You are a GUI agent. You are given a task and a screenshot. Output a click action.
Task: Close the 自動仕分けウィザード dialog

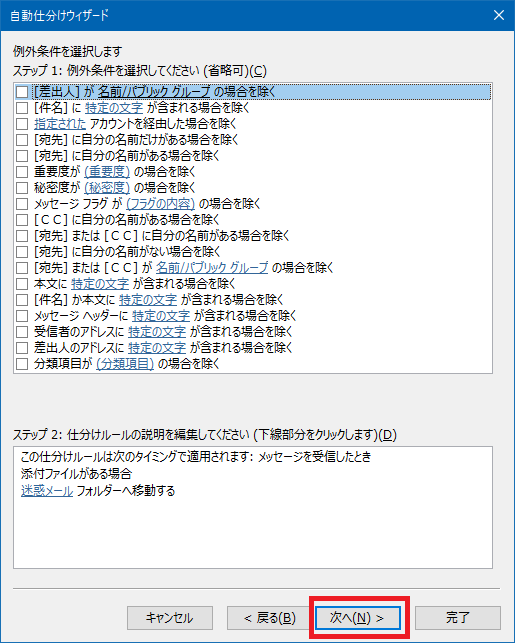pos(499,15)
